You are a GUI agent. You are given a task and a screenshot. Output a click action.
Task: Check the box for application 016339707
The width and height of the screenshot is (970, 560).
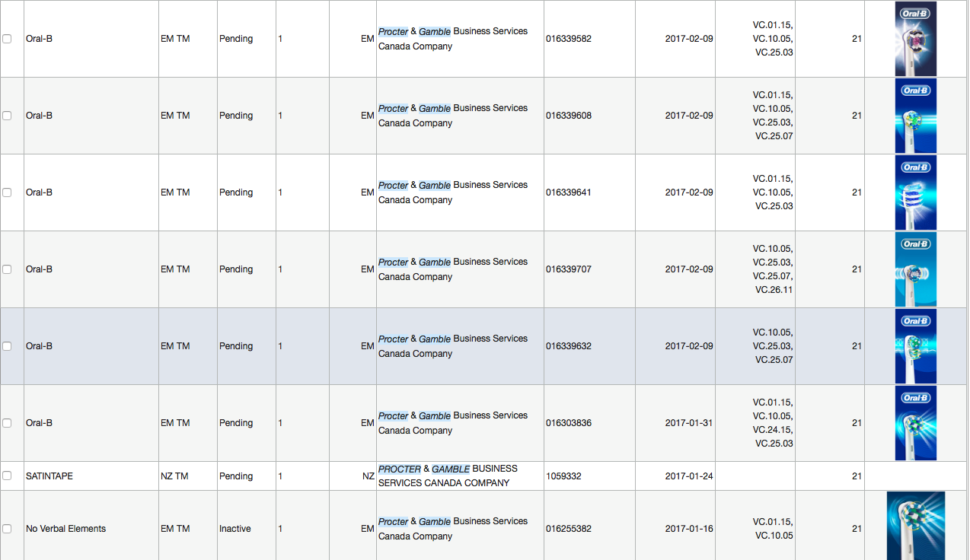[x=7, y=269]
